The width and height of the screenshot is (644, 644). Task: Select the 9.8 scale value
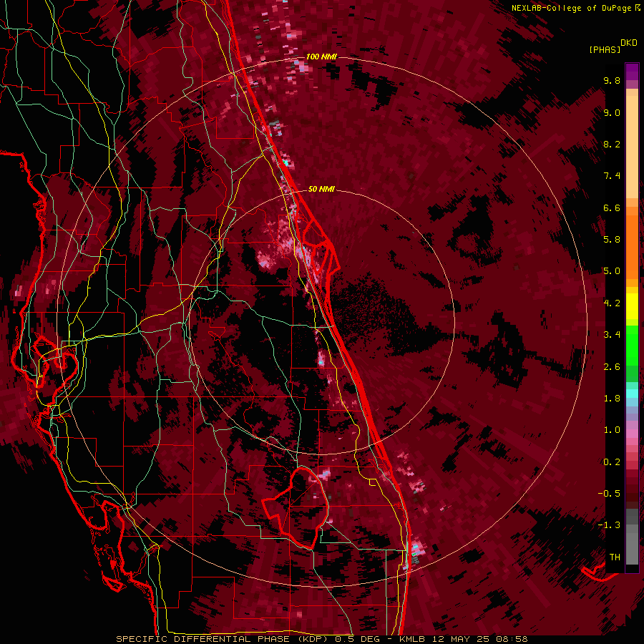coord(612,81)
